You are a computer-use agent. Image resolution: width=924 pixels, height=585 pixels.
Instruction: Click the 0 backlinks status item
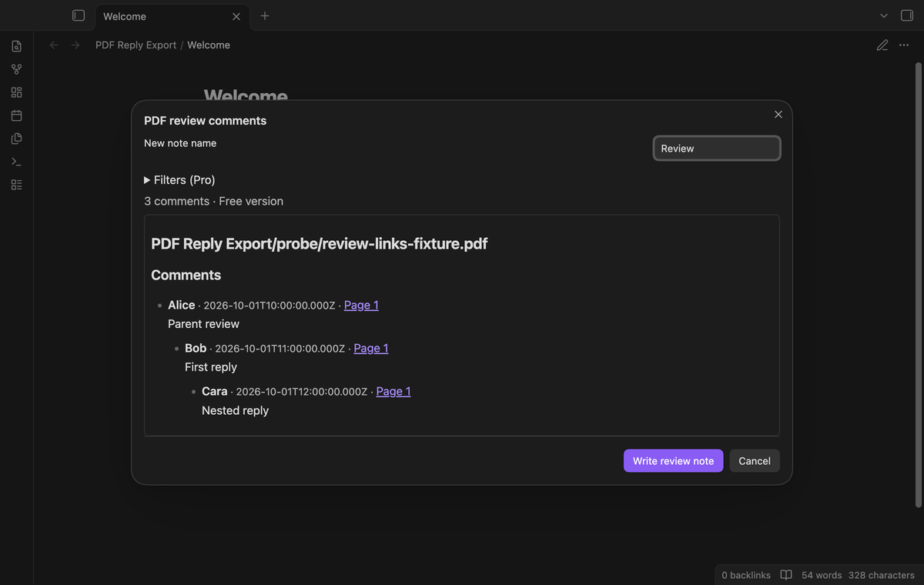(x=746, y=575)
